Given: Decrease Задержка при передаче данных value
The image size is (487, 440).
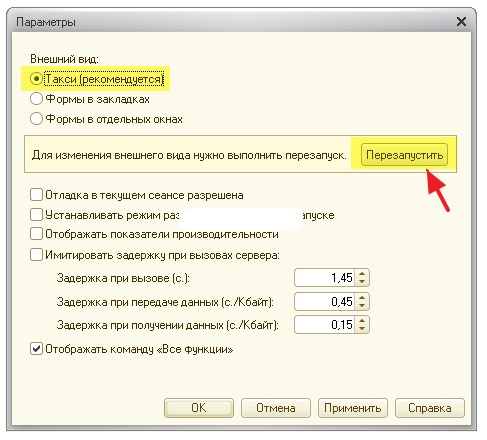Looking at the screenshot, I should pyautogui.click(x=362, y=306).
